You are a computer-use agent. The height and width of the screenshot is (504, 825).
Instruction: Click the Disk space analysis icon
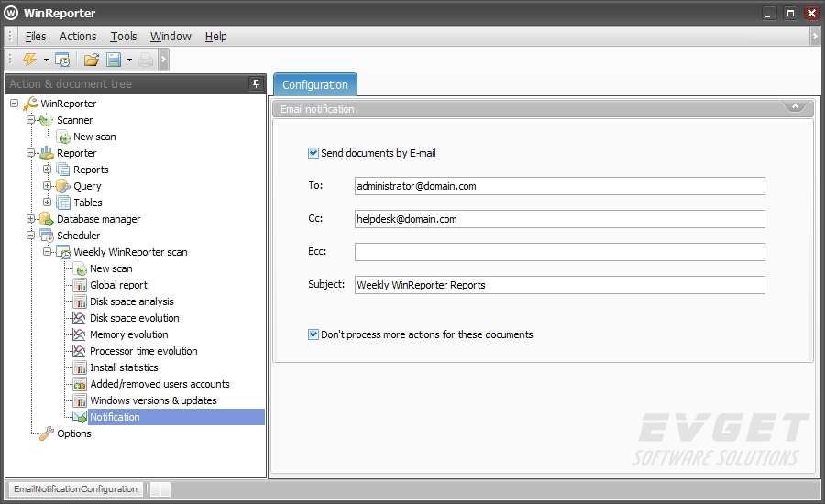tap(80, 302)
